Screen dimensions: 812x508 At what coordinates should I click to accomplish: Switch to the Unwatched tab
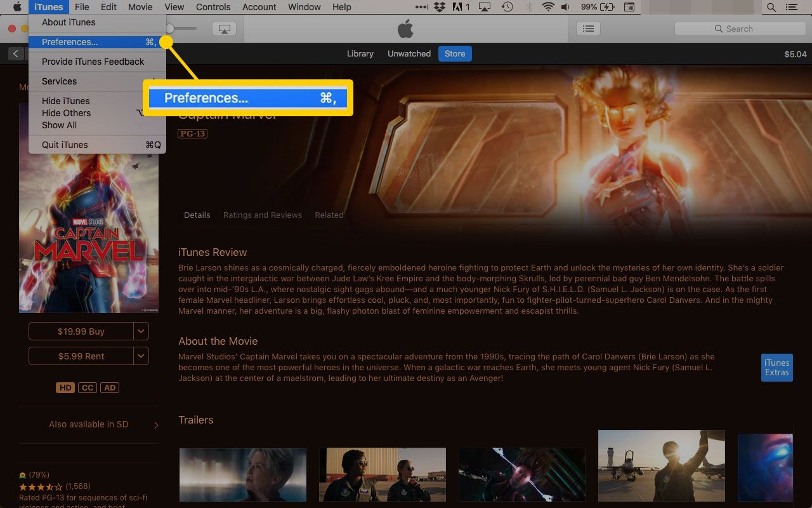click(x=409, y=54)
